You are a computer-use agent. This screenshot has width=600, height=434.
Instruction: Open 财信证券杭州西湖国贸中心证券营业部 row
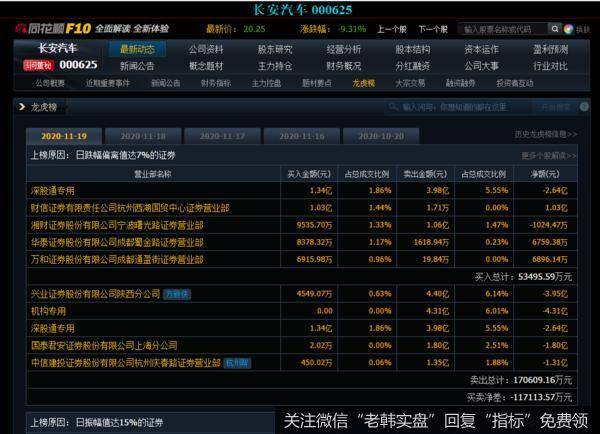point(130,208)
